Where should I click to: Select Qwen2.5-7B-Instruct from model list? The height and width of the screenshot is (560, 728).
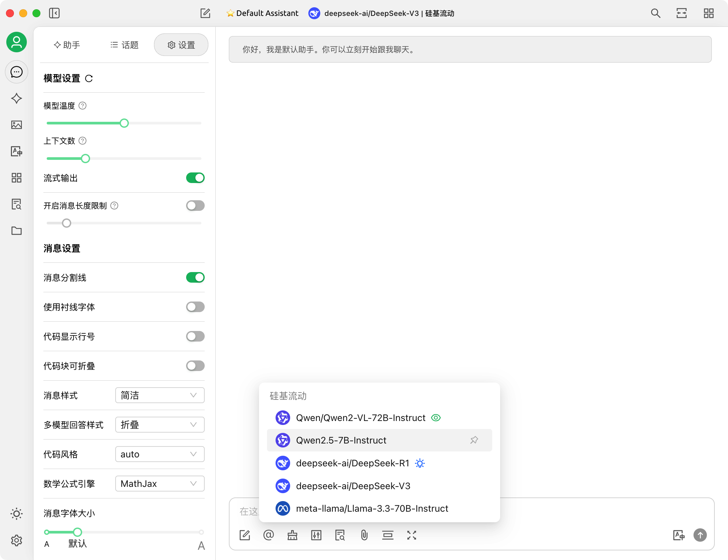379,440
